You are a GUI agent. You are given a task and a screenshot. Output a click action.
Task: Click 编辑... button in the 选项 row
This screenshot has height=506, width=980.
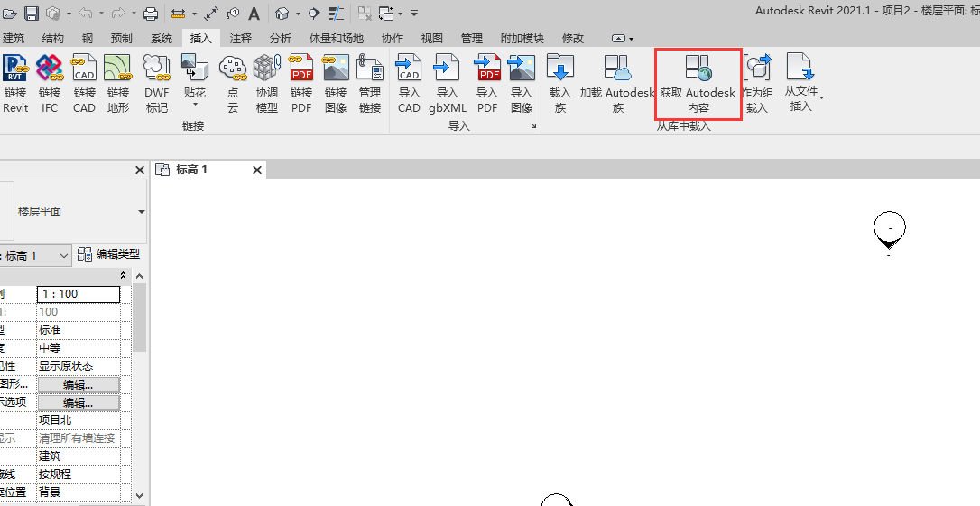tap(79, 403)
